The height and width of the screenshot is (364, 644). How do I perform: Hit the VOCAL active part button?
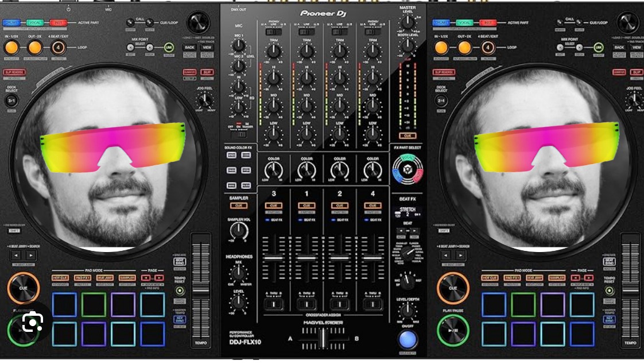pyautogui.click(x=34, y=21)
